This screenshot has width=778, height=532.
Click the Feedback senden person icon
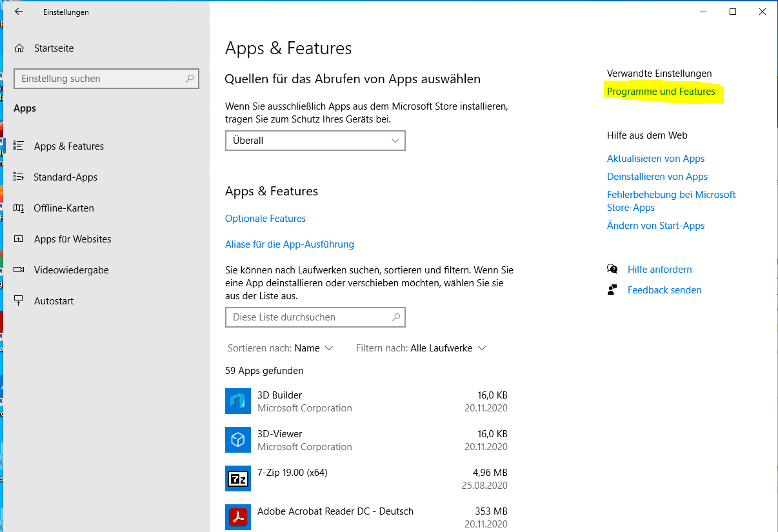click(x=612, y=290)
